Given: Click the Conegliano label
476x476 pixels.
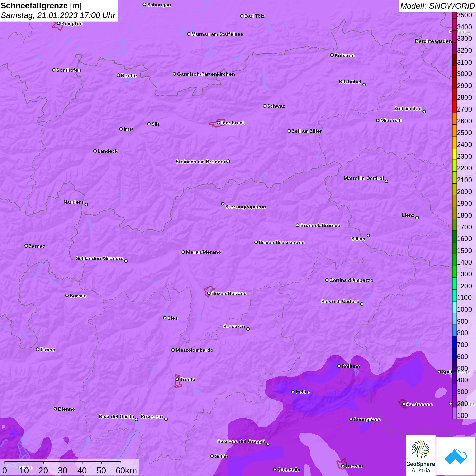Looking at the screenshot, I should [367, 419].
